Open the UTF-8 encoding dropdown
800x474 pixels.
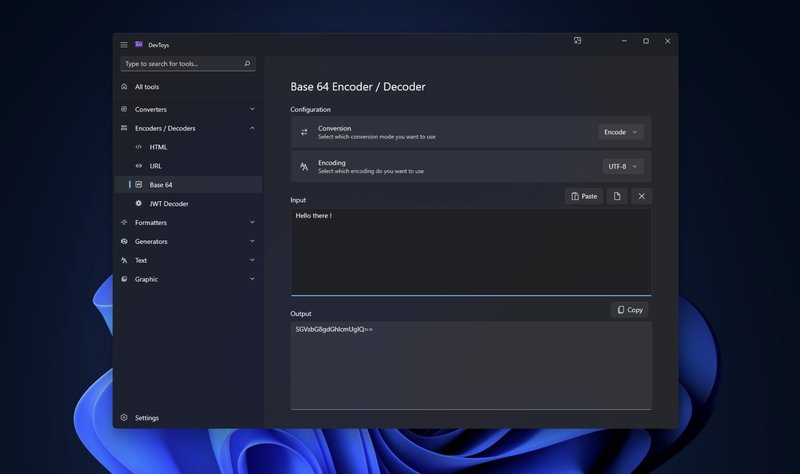(621, 167)
